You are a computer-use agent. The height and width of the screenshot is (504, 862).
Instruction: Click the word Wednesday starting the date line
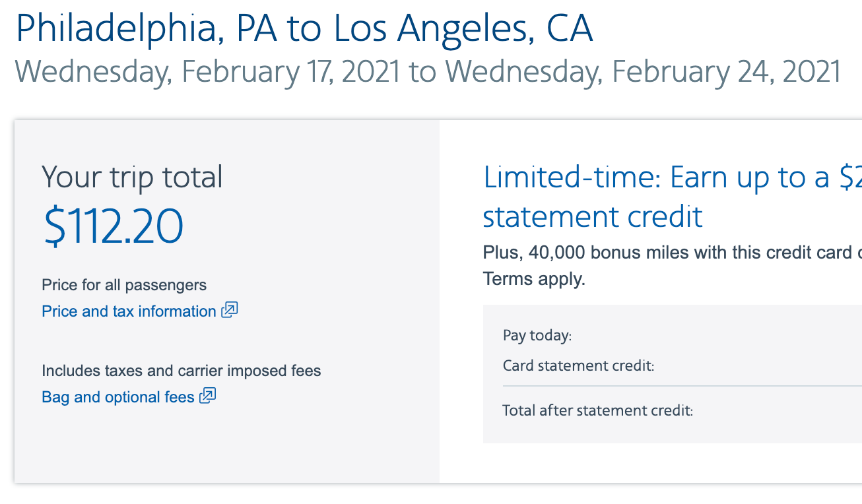coord(92,71)
